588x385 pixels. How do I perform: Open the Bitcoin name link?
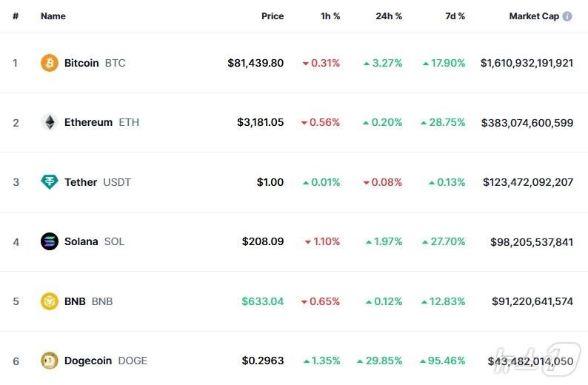(81, 63)
